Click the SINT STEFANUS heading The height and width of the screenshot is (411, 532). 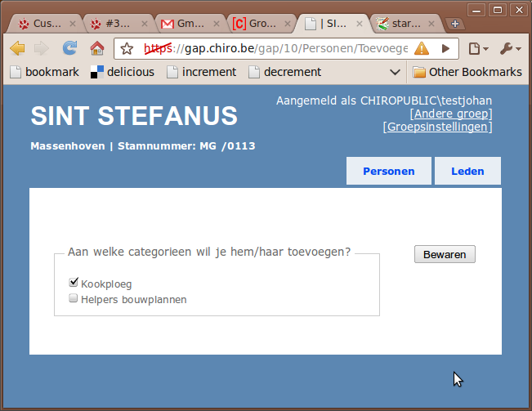134,116
